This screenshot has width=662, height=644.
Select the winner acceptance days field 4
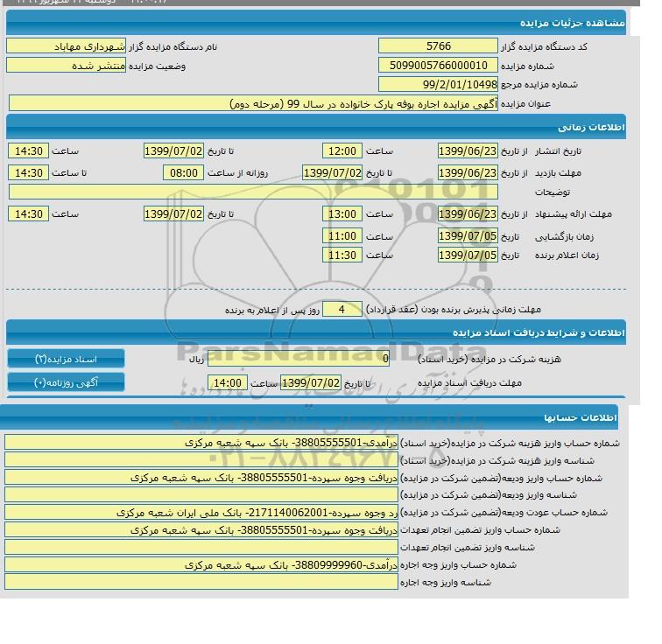[342, 310]
